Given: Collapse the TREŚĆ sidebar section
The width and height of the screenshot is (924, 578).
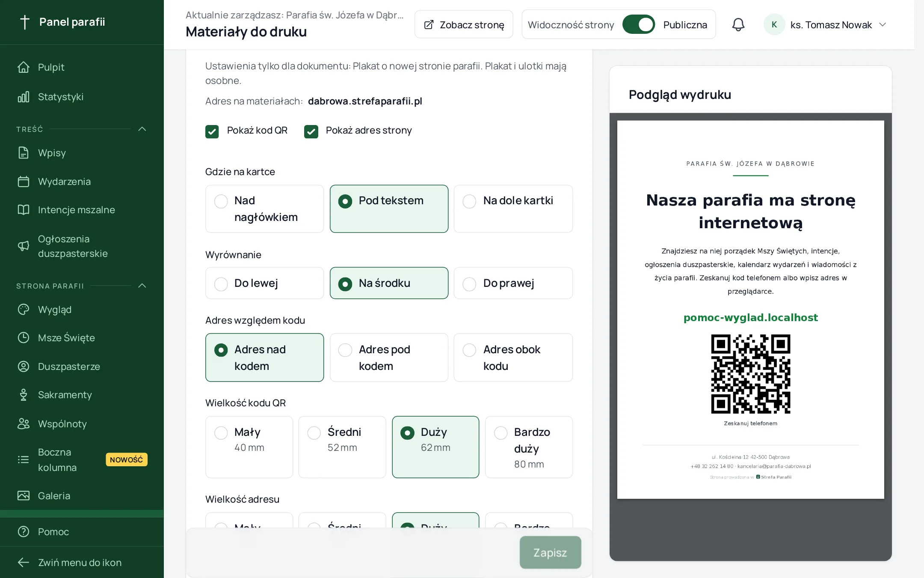Looking at the screenshot, I should (142, 129).
